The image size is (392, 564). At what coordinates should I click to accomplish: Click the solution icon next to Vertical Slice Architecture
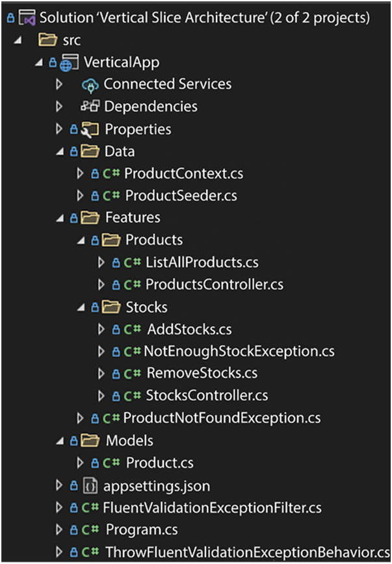[x=27, y=17]
